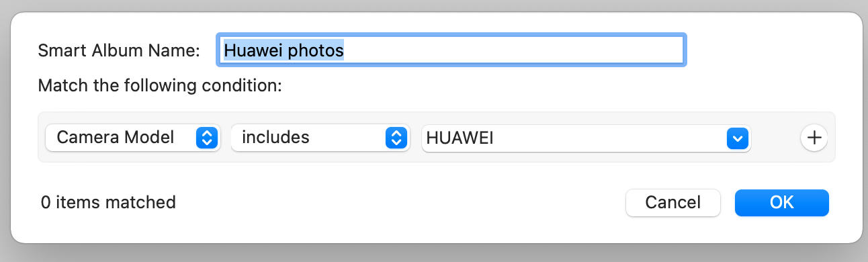The height and width of the screenshot is (262, 868).
Task: Click the Camera Model label text
Action: [116, 138]
